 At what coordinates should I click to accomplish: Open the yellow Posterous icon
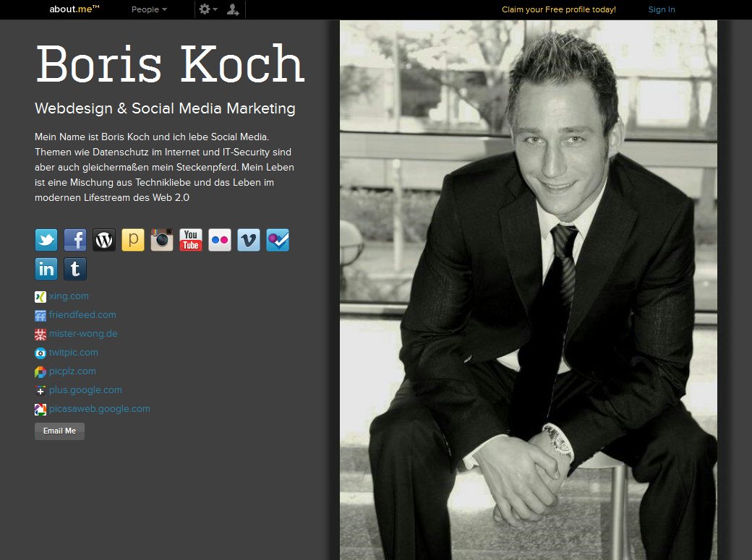pyautogui.click(x=133, y=240)
